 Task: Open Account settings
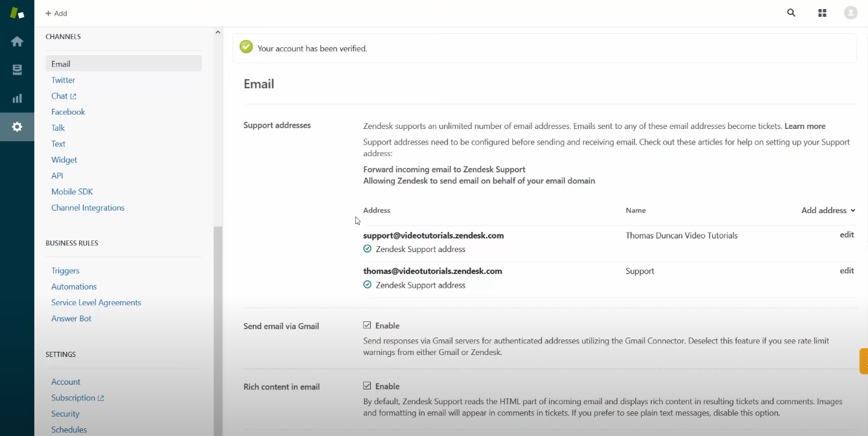click(x=66, y=382)
